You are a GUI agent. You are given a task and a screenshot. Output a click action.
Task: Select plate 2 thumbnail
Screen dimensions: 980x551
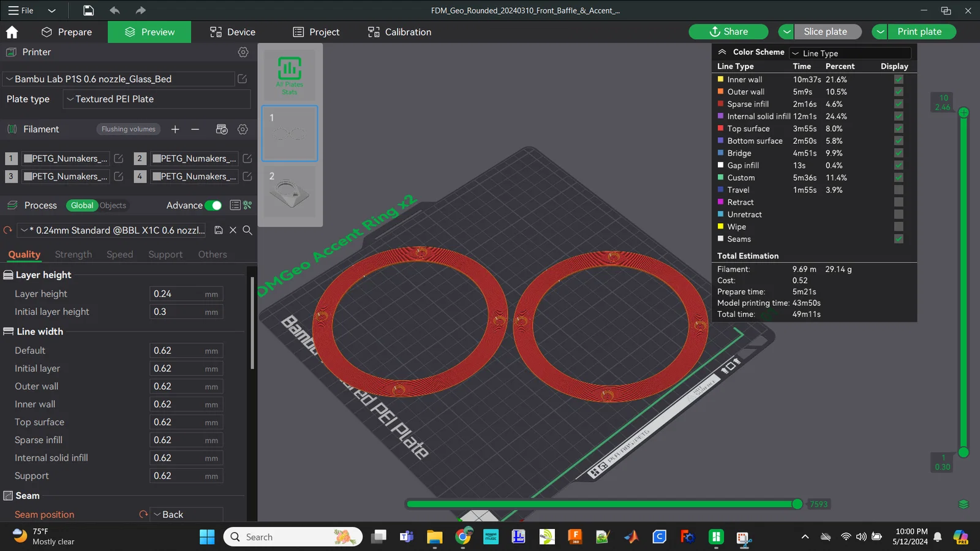tap(290, 192)
